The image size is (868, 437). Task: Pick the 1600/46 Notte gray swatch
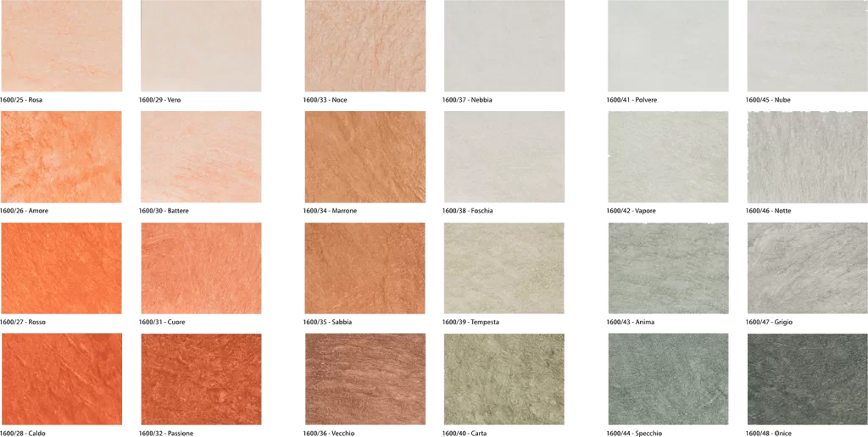pos(808,157)
